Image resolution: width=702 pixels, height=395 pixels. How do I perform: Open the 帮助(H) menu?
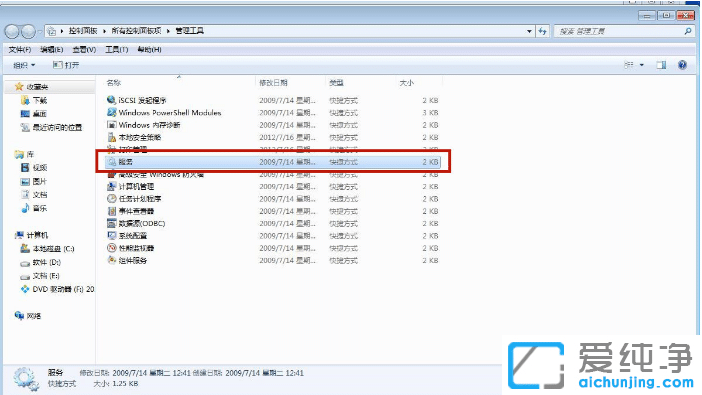coord(150,50)
